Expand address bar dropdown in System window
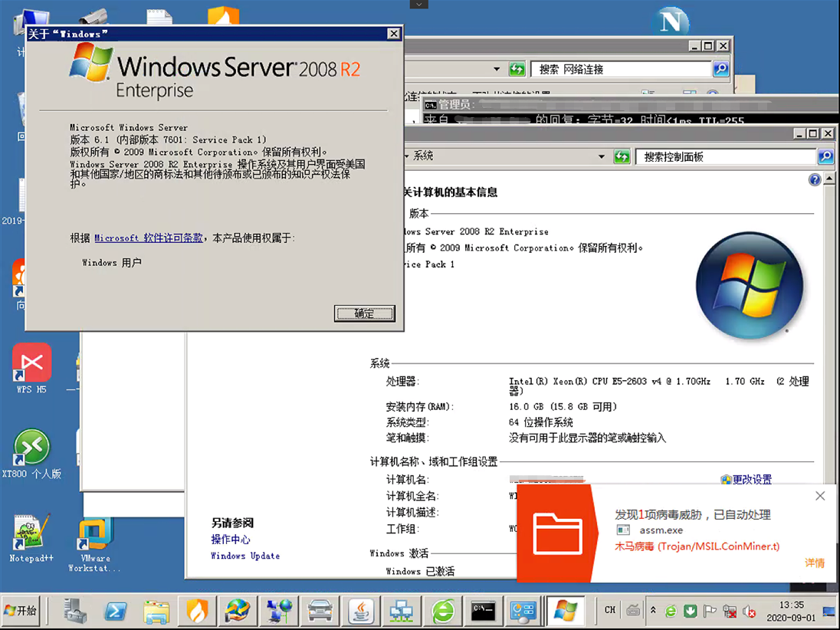840x630 pixels. 602,157
